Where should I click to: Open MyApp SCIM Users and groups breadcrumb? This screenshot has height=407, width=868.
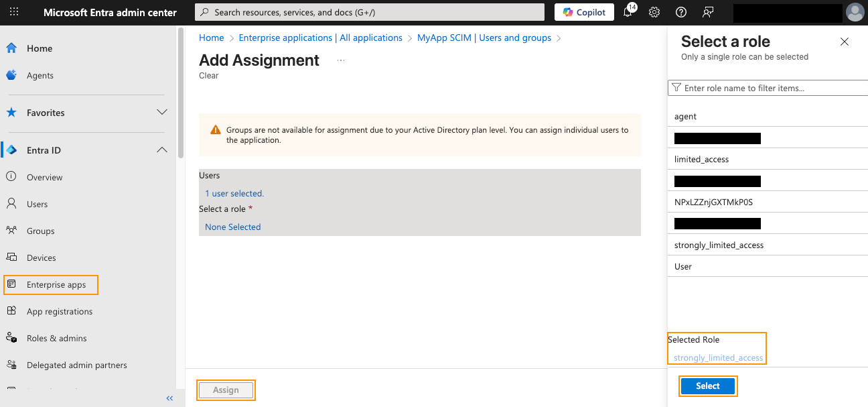pos(484,38)
